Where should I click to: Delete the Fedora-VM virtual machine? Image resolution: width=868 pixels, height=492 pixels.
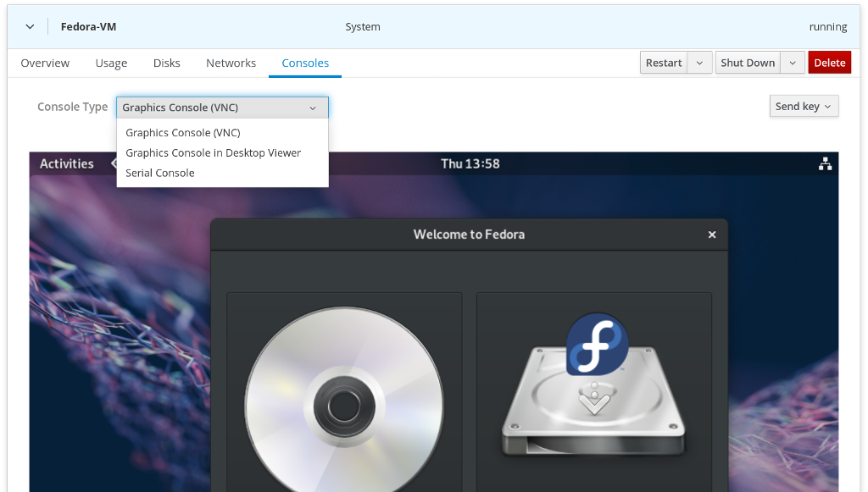pyautogui.click(x=829, y=63)
